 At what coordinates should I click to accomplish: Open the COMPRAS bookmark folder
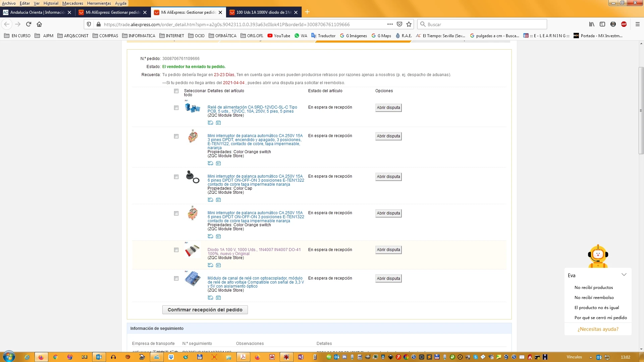[x=105, y=36]
